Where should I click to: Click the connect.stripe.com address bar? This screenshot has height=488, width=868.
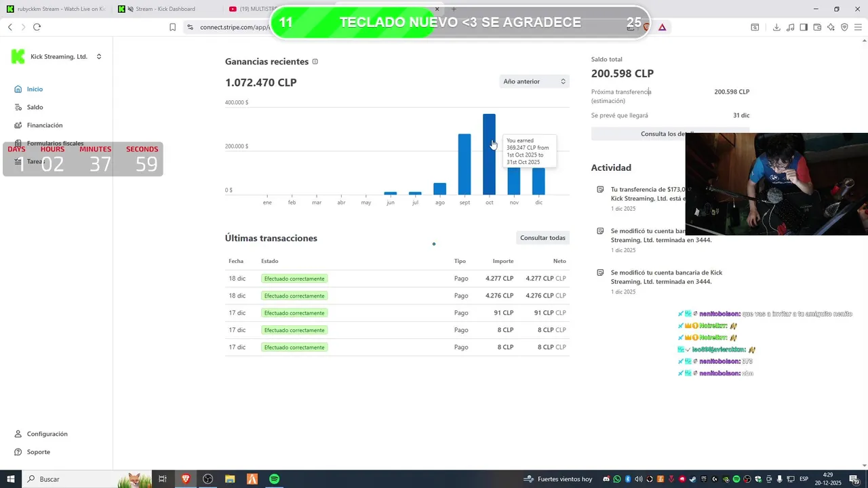234,27
